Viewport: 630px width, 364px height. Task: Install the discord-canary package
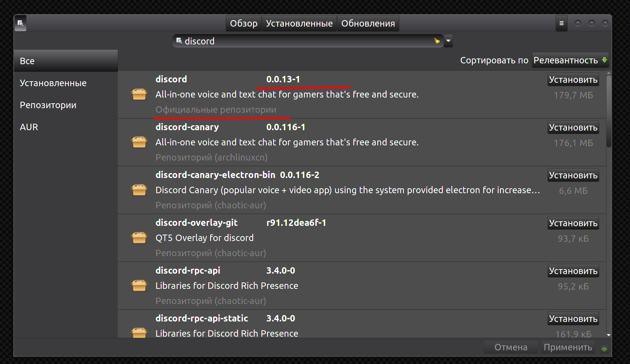[x=573, y=128]
